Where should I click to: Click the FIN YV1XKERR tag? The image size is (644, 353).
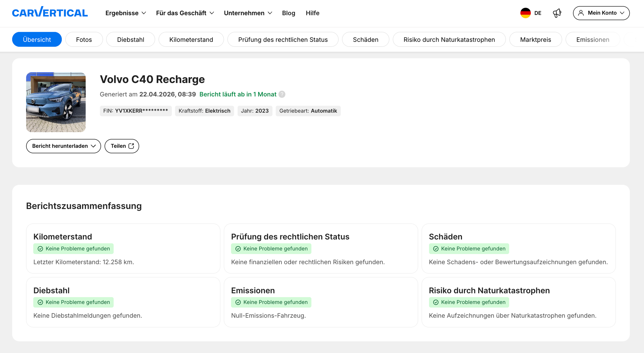[x=136, y=111]
